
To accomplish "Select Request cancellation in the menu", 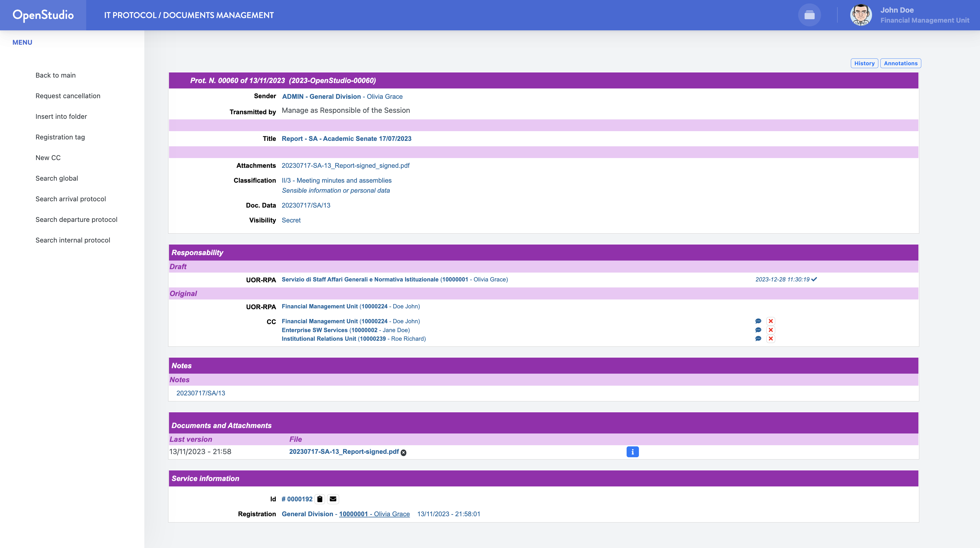I will coord(68,96).
